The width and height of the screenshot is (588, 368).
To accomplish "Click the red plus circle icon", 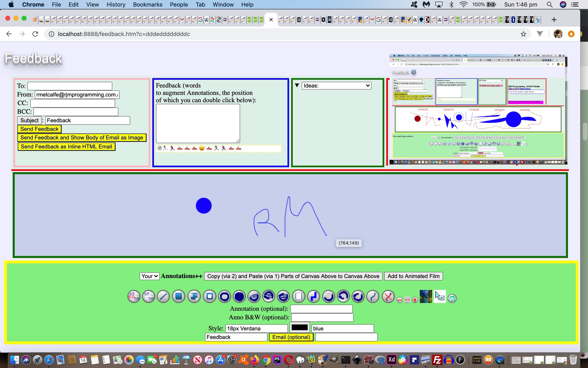I will coord(415,300).
